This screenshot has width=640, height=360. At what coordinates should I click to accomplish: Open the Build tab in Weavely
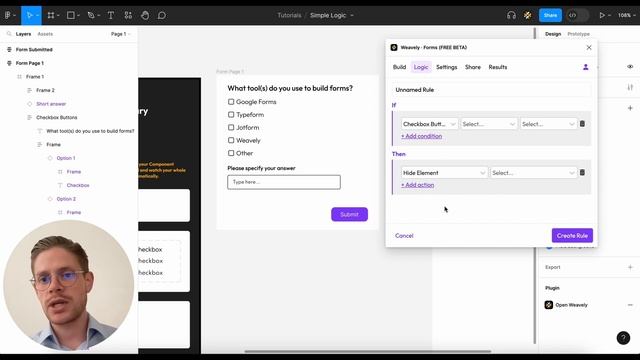pos(399,67)
